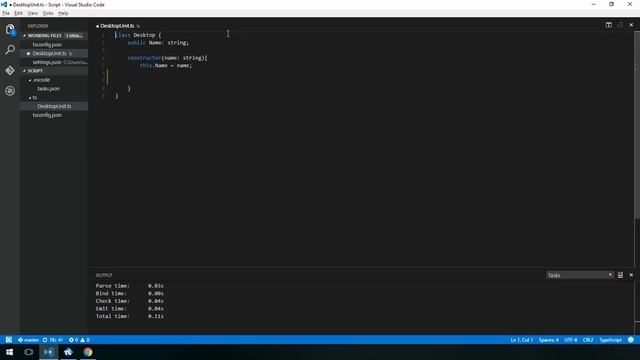640x360 pixels.
Task: Open the Search view in activity bar
Action: pos(10,50)
